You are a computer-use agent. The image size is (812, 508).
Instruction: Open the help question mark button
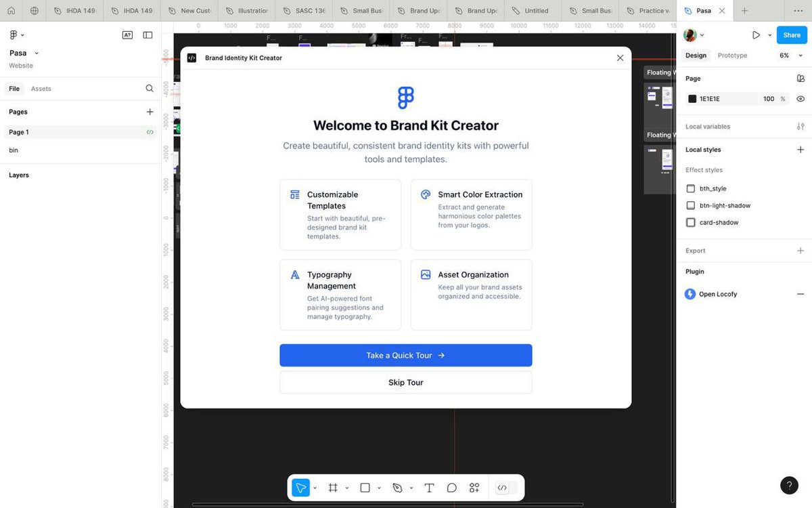pyautogui.click(x=789, y=485)
